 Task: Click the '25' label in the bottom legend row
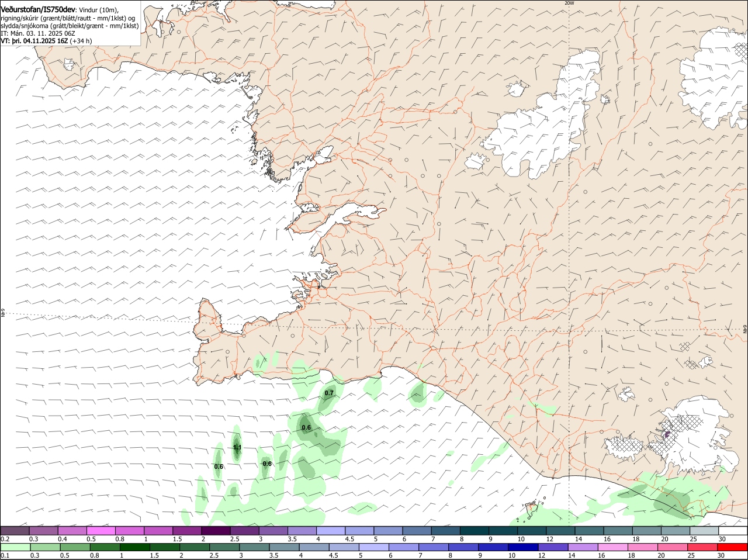[x=691, y=555]
